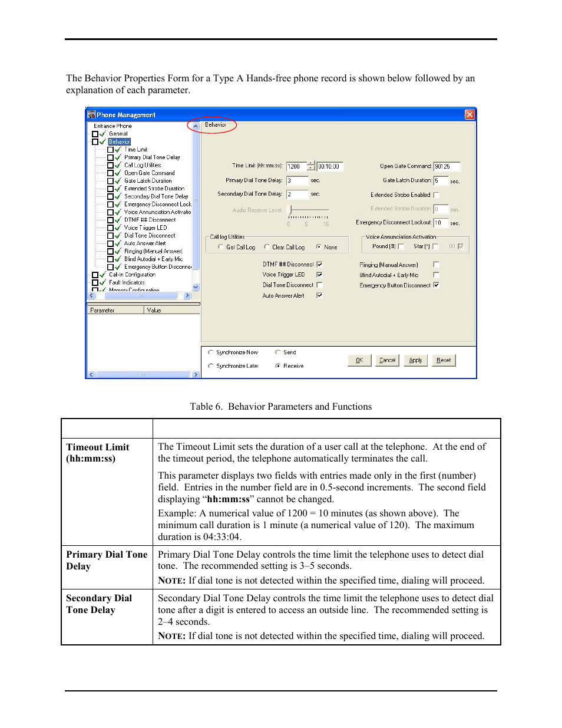Check the Ringing (Manual Answer) option checkbox
This screenshot has width=562, height=728.
[437, 265]
